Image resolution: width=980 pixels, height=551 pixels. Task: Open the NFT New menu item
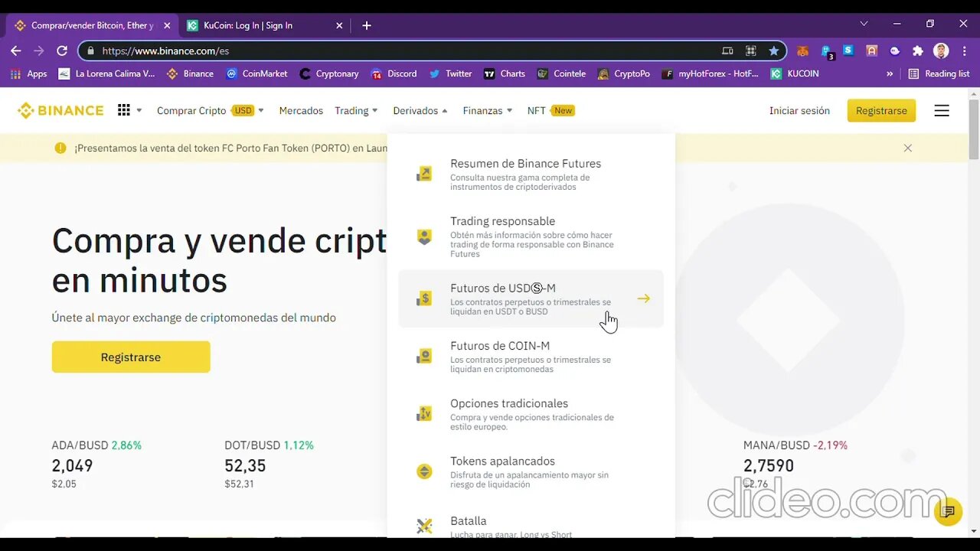[x=550, y=110]
